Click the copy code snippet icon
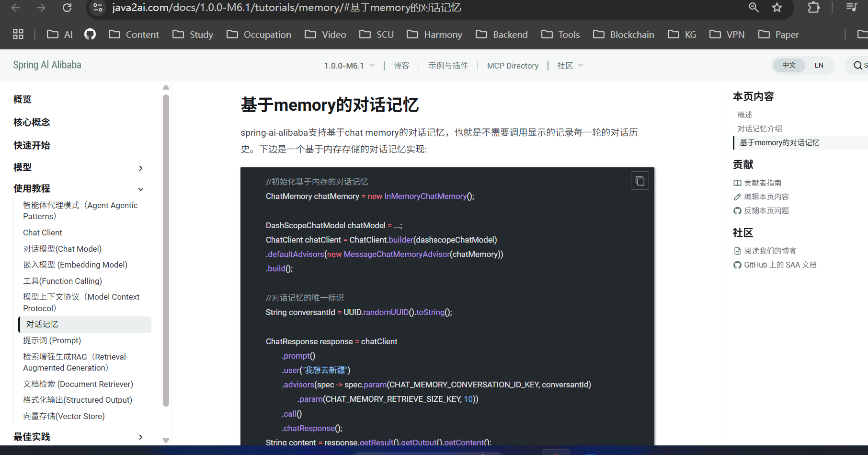Image resolution: width=868 pixels, height=455 pixels. (x=640, y=180)
